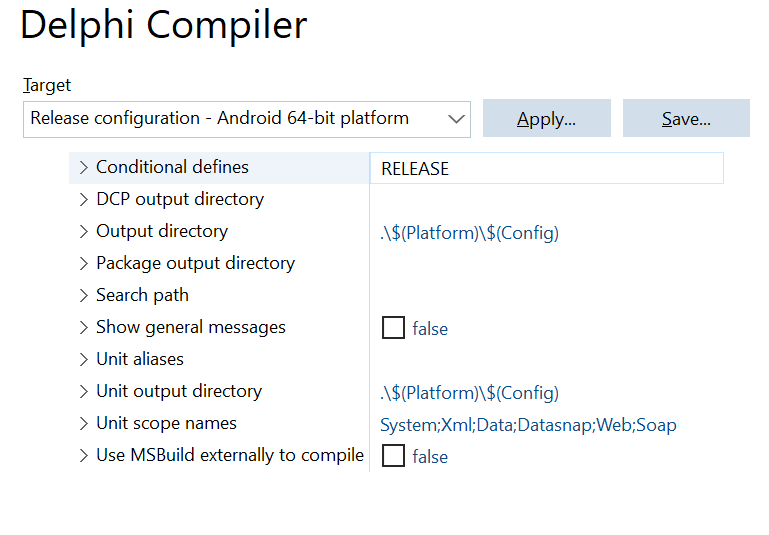
Task: Click the Save... button
Action: pos(686,118)
